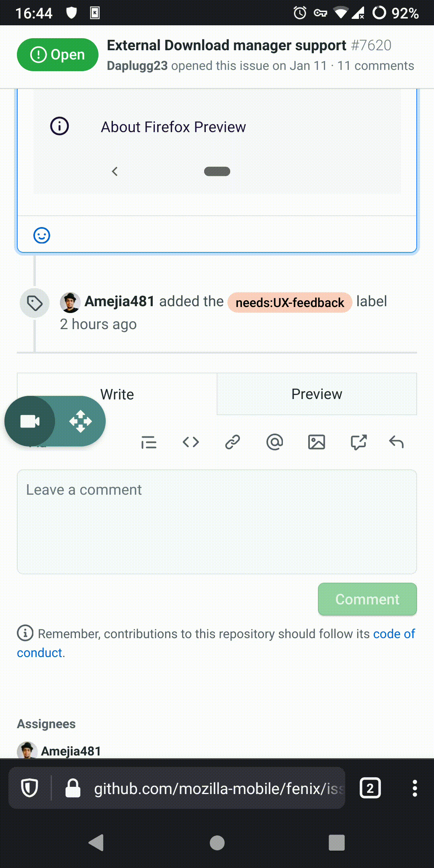
Task: Switch to the Preview tab
Action: pyautogui.click(x=317, y=394)
